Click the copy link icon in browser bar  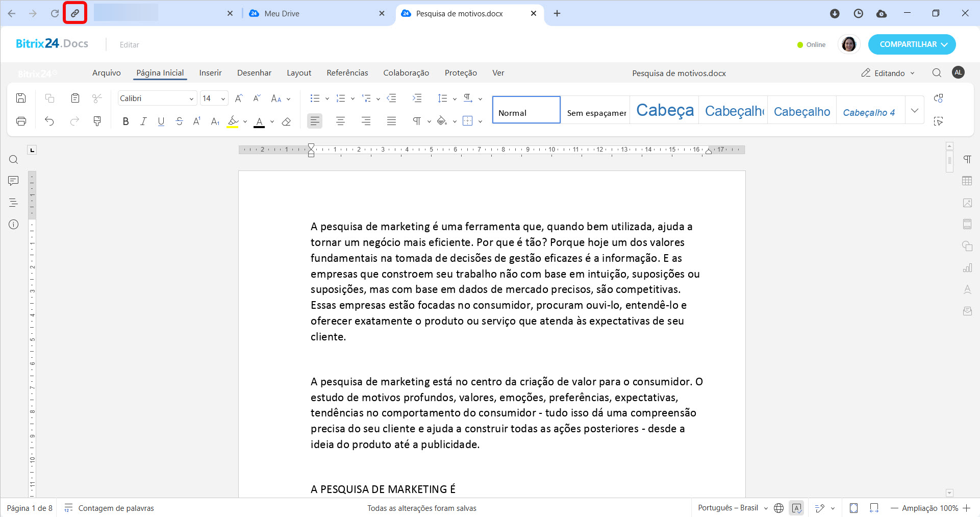[x=75, y=13]
